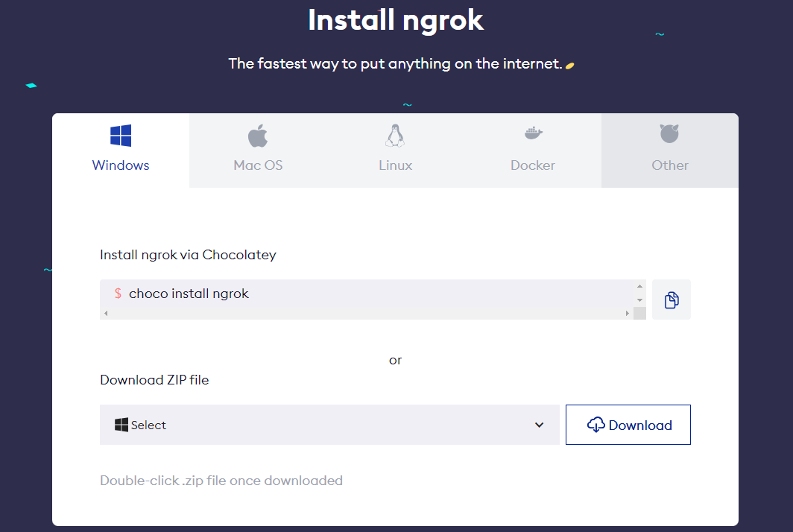This screenshot has height=532, width=793.
Task: Click the Docker whale icon
Action: click(x=532, y=134)
